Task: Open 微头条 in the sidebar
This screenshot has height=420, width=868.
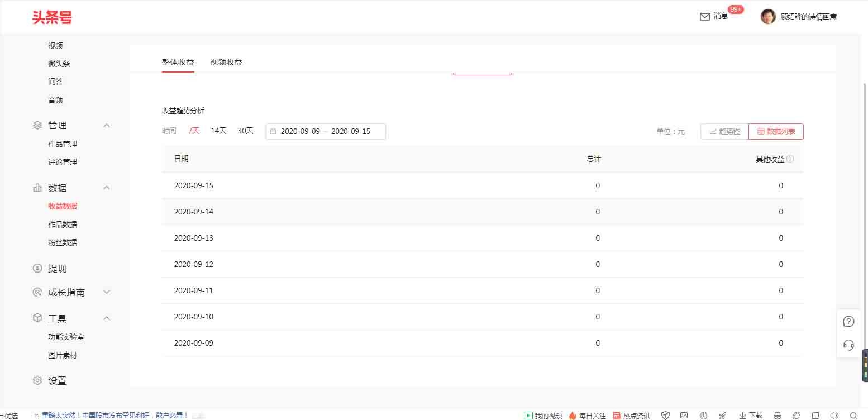Action: point(59,64)
